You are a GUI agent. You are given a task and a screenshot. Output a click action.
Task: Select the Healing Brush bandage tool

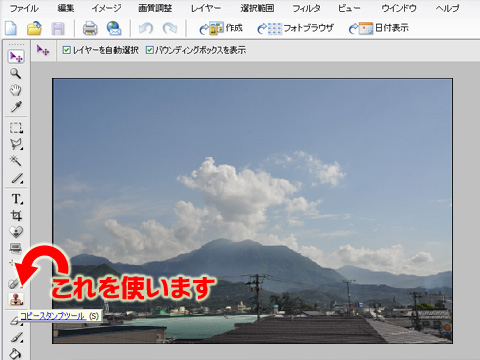pos(15,283)
